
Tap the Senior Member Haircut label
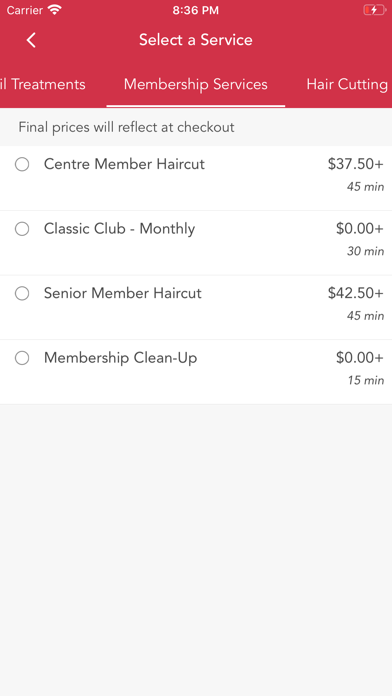(x=123, y=293)
